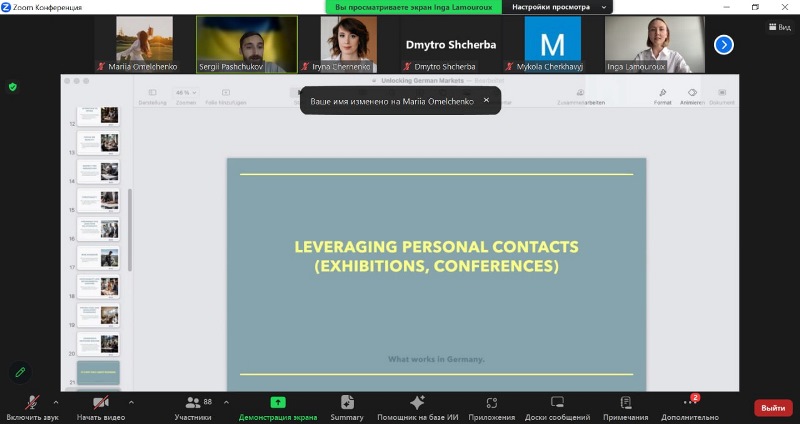
Task: Open slide 17 thumbnail in navigator
Action: [98, 258]
